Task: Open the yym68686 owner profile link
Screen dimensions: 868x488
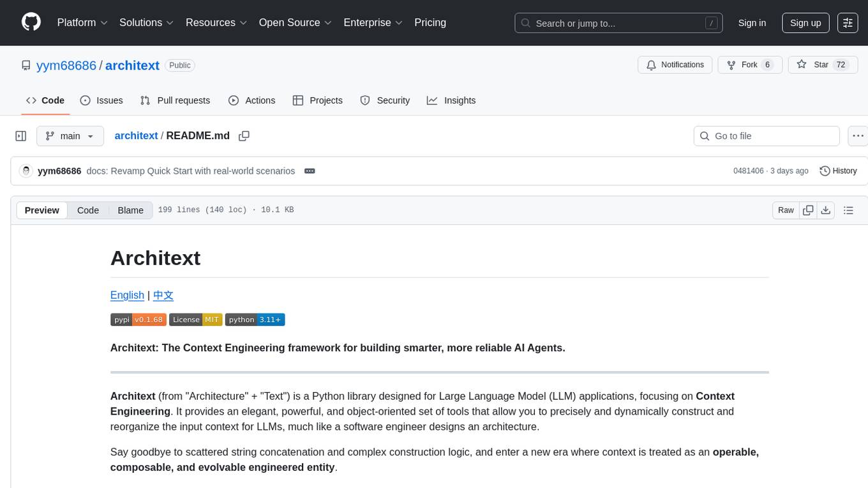Action: (66, 65)
